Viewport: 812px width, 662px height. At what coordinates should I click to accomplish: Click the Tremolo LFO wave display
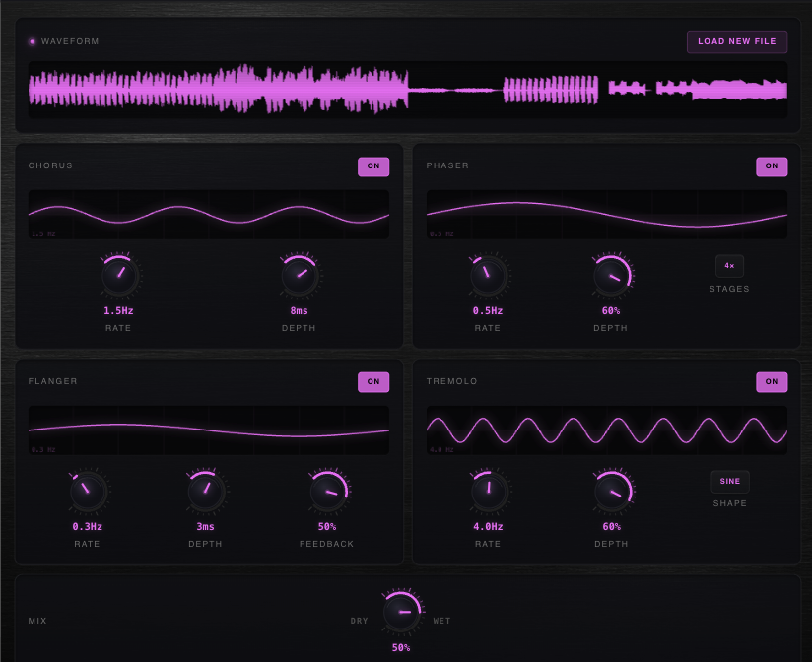click(x=606, y=430)
